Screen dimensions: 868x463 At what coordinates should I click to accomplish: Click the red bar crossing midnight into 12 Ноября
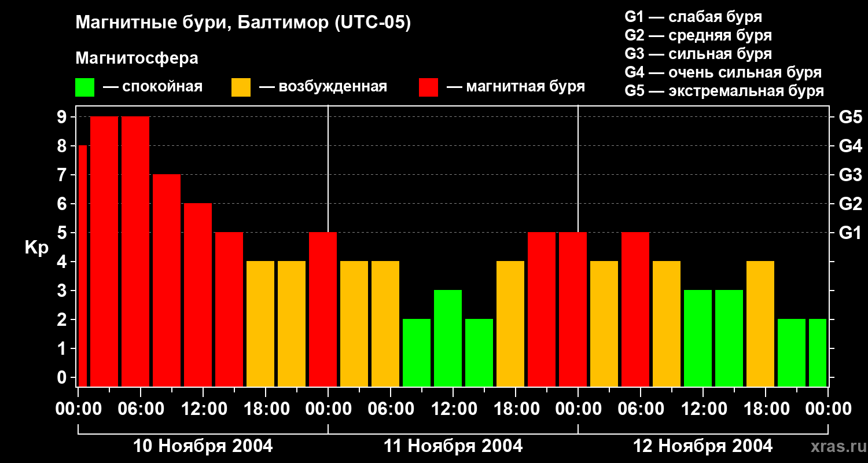click(573, 309)
